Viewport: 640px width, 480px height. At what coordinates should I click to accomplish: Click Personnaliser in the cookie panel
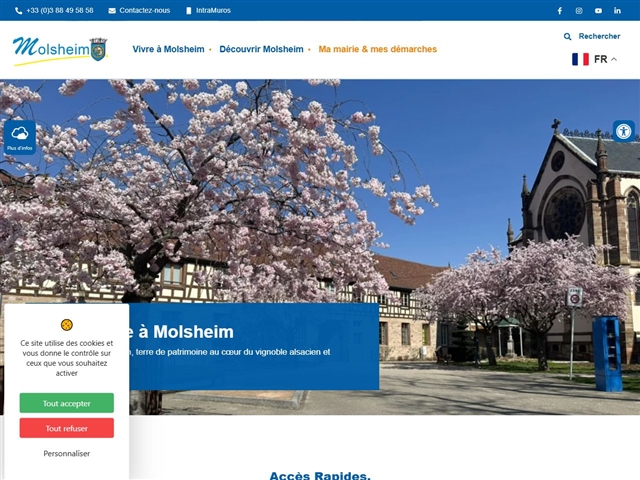click(x=67, y=453)
